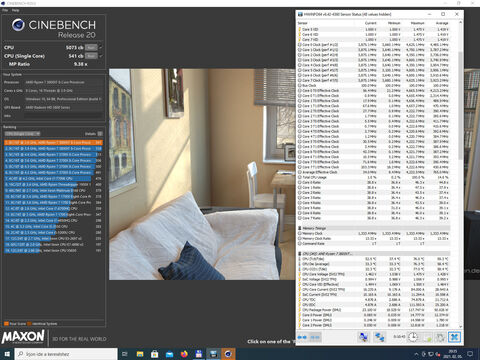Open the Cinebench File menu
480x360 pixels.
point(5,10)
